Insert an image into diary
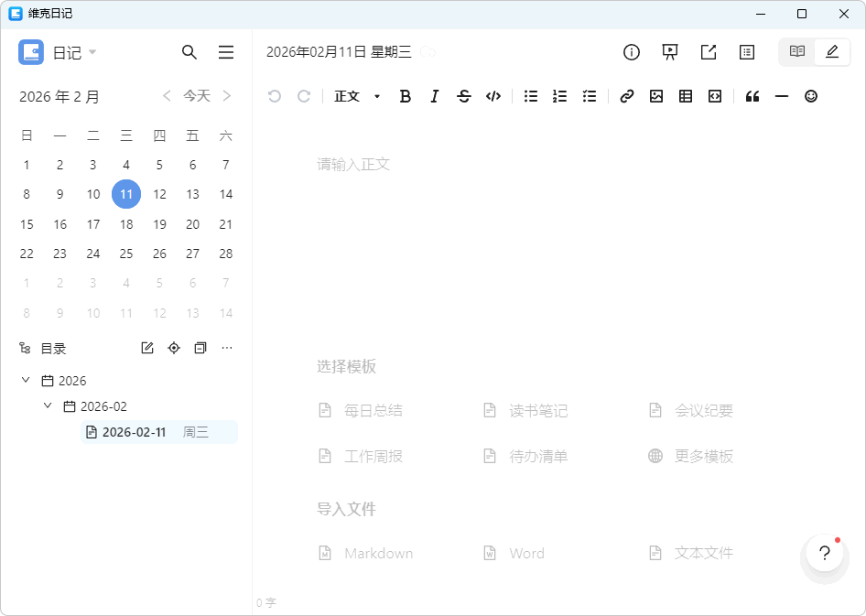The image size is (866, 616). tap(656, 96)
